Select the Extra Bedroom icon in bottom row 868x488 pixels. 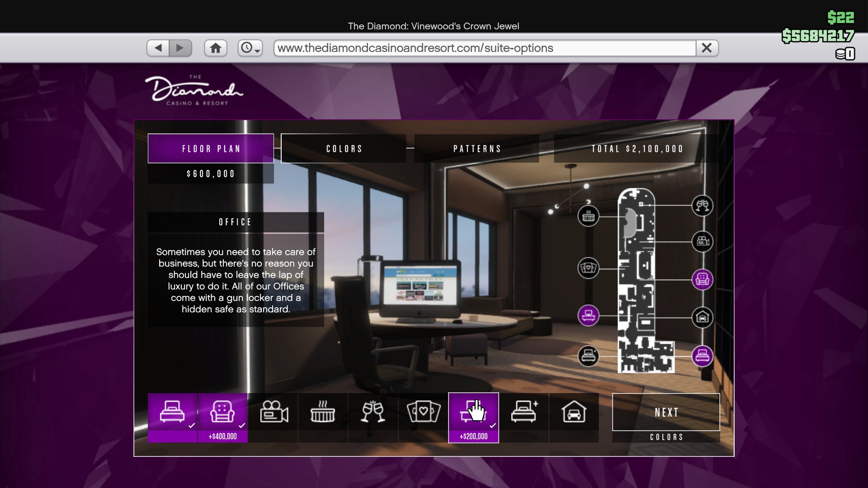coord(524,412)
